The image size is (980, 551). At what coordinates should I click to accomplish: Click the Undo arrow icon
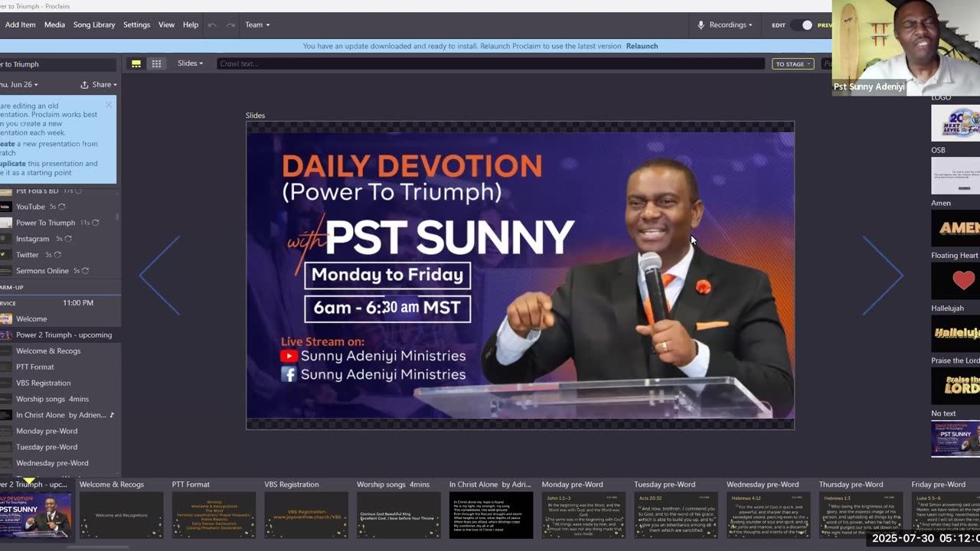pyautogui.click(x=212, y=24)
